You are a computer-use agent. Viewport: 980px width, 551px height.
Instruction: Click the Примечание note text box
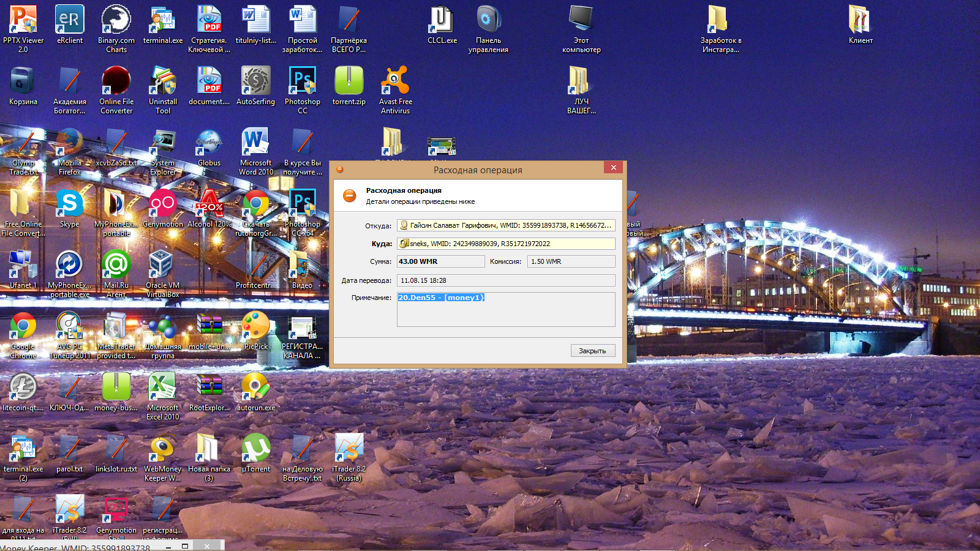506,309
